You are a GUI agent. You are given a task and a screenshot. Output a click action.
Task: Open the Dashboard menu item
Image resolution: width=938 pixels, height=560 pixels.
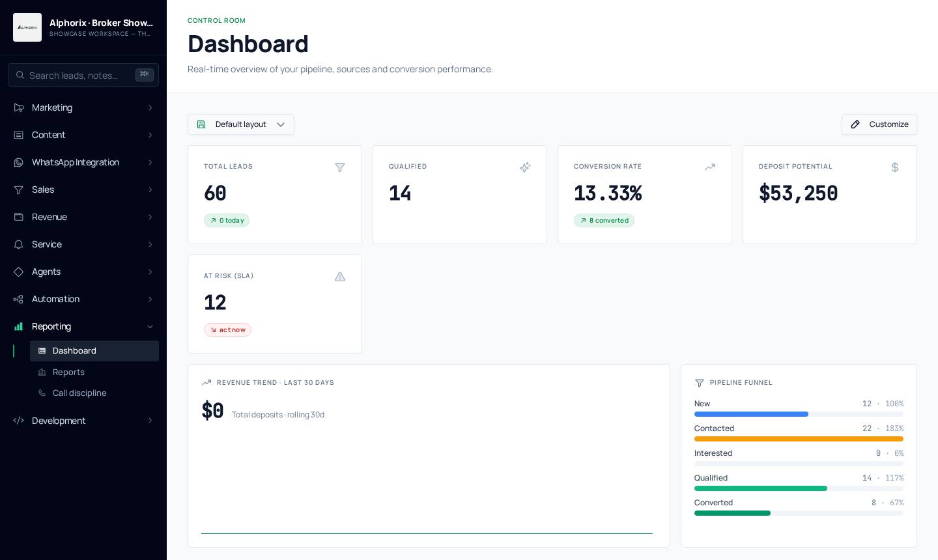(x=94, y=351)
